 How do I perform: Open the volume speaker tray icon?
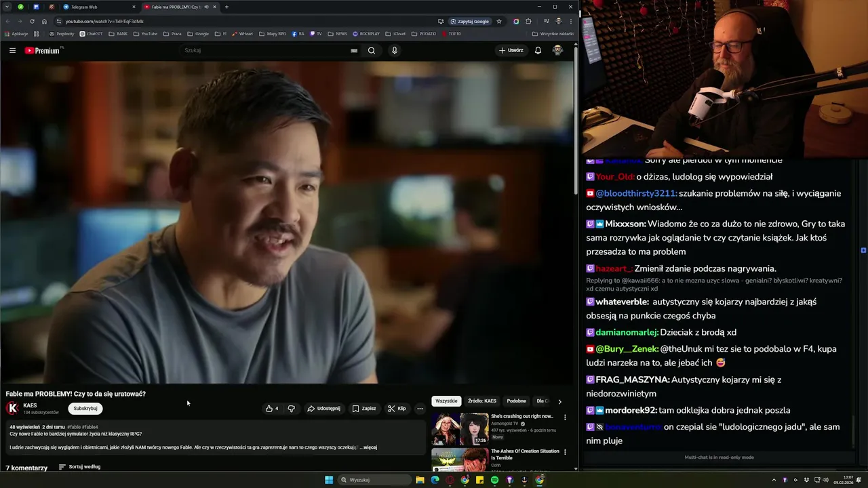(827, 480)
